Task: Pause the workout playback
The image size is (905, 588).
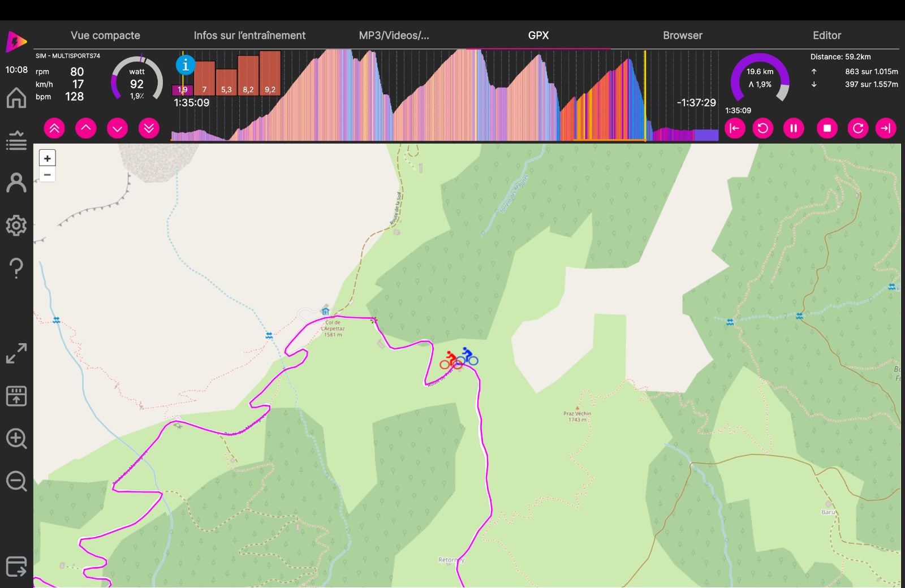Action: (x=793, y=128)
